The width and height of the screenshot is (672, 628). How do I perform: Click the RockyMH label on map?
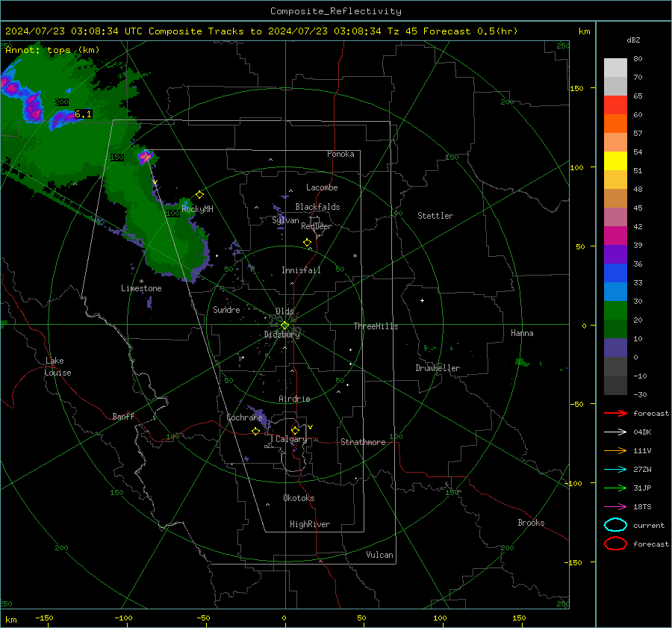pyautogui.click(x=197, y=209)
